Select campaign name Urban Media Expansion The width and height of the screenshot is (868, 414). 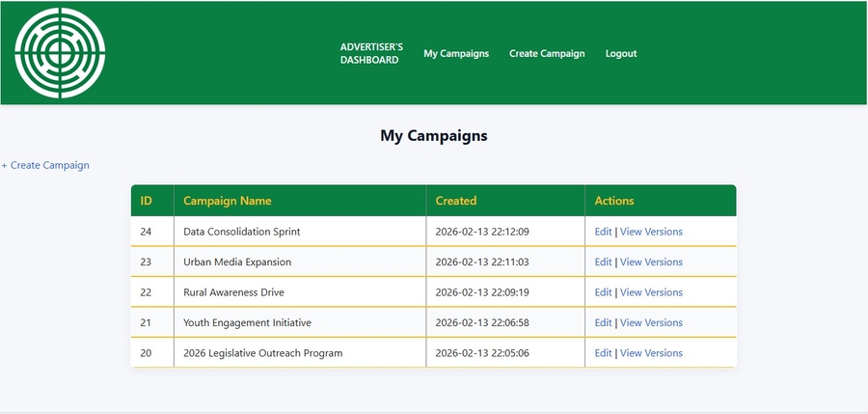click(237, 262)
